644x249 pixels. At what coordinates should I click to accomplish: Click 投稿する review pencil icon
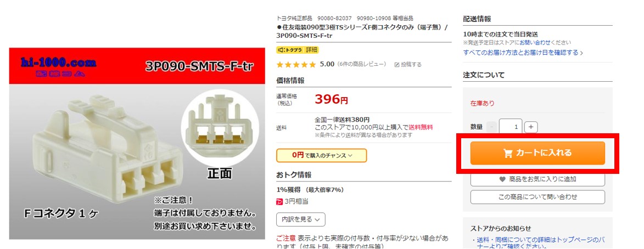(x=397, y=65)
